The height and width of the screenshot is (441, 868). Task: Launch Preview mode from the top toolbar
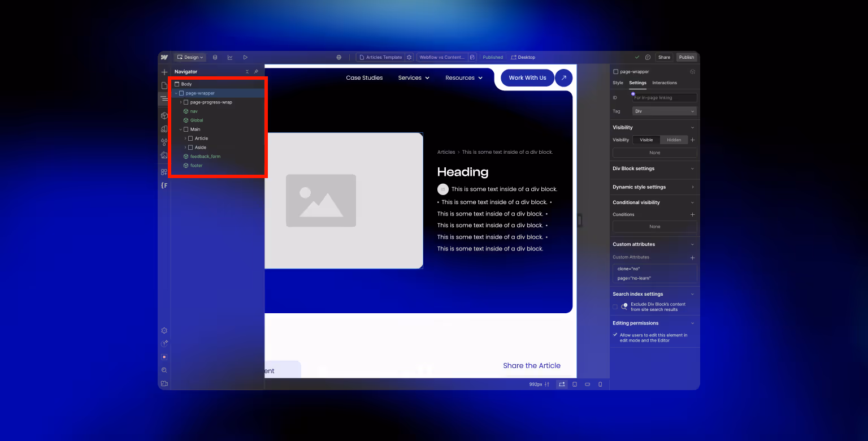pos(245,57)
